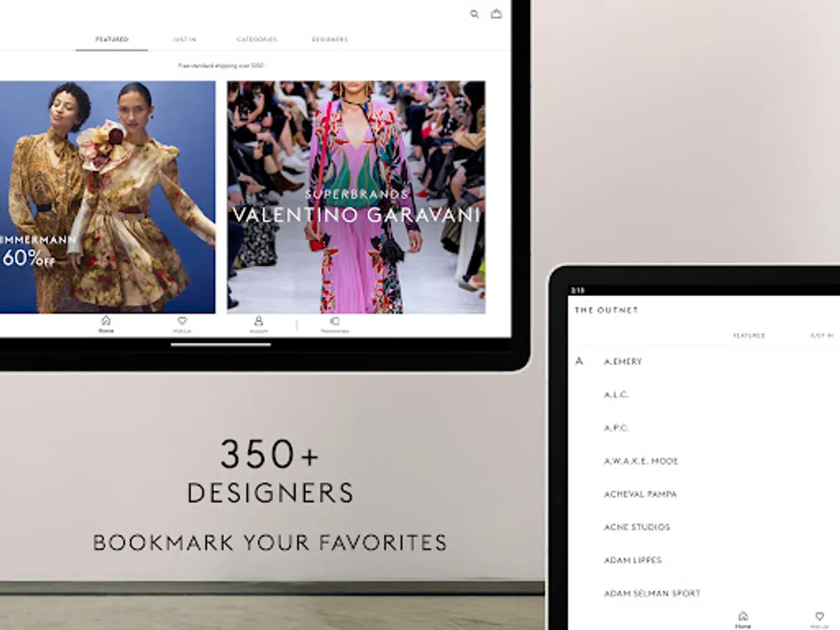Viewport: 840px width, 630px height.
Task: Select designer A.L.C.
Action: pyautogui.click(x=616, y=395)
